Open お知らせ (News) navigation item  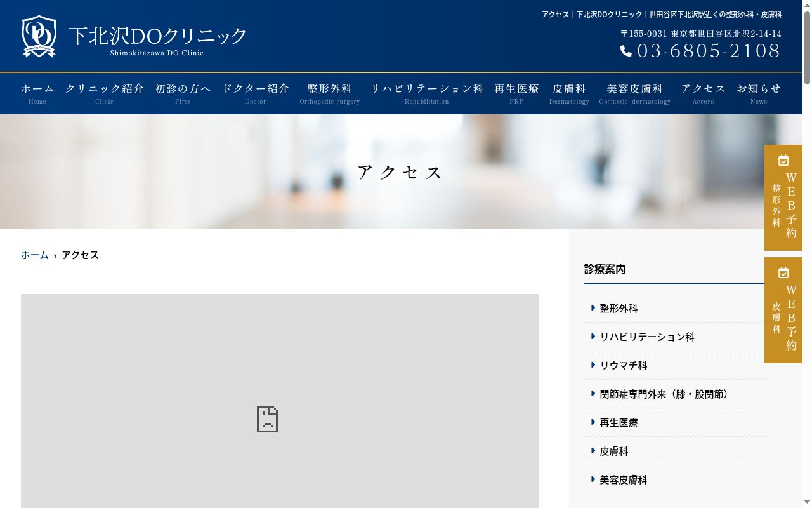[x=759, y=93]
